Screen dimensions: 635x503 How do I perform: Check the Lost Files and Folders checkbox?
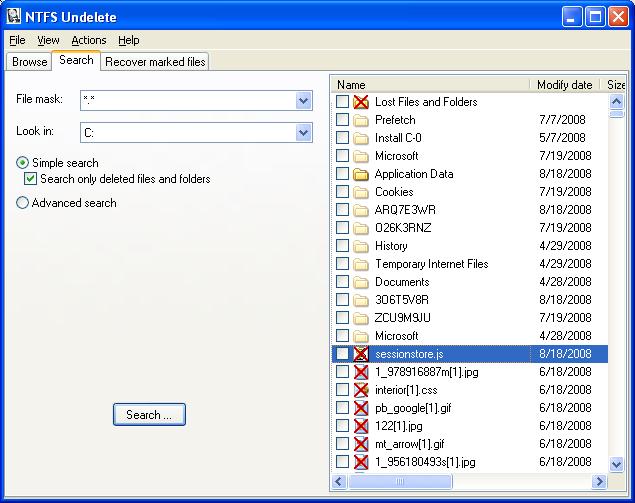pyautogui.click(x=342, y=102)
